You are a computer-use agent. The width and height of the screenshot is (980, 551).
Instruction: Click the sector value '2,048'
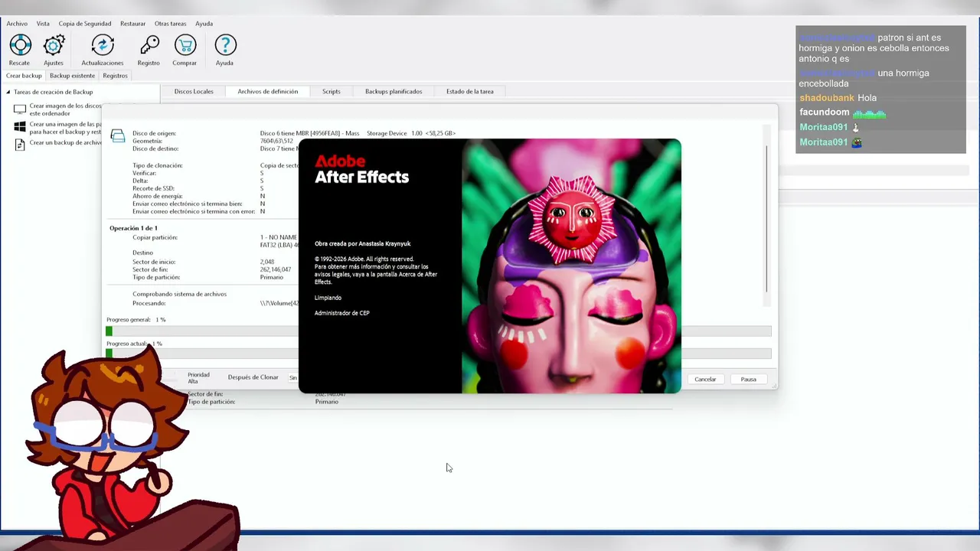tap(267, 262)
